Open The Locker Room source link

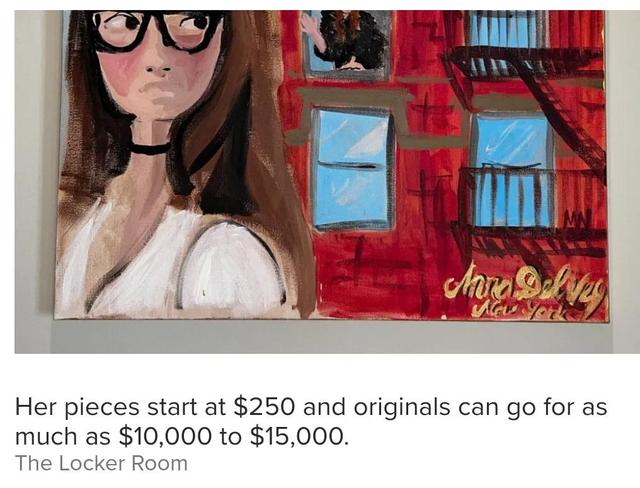(101, 464)
